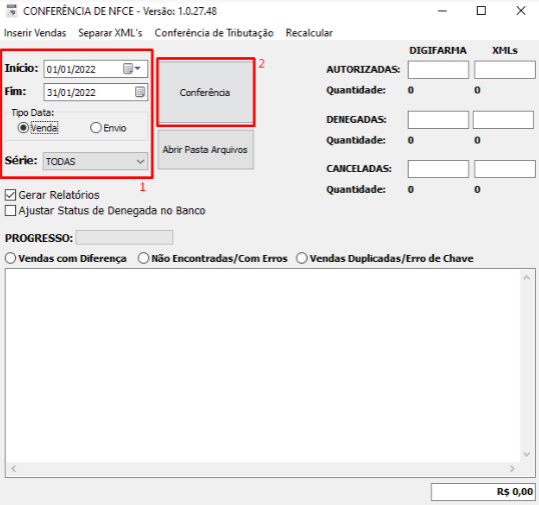
Task: Expand the Série dropdown showing TODAS
Action: pos(95,161)
